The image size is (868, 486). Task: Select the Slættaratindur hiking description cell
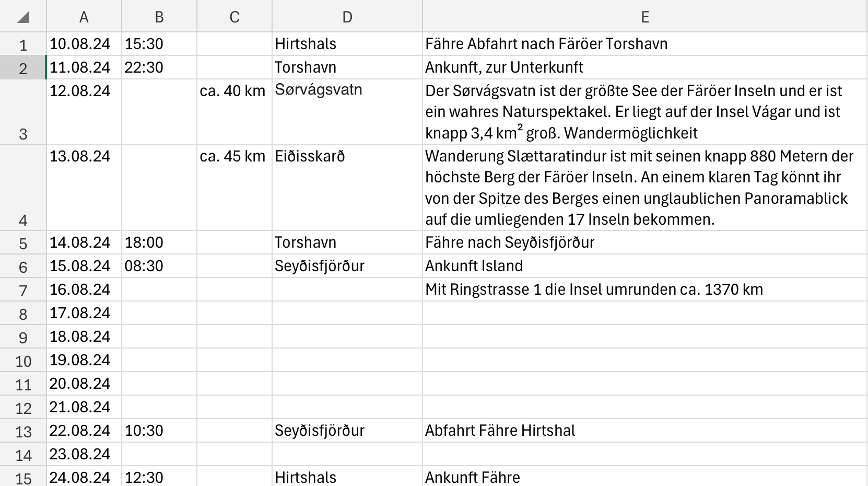click(x=645, y=188)
